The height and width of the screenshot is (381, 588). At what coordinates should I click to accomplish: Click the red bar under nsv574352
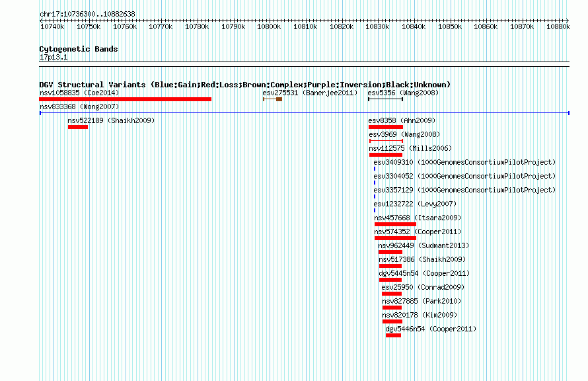(x=395, y=238)
